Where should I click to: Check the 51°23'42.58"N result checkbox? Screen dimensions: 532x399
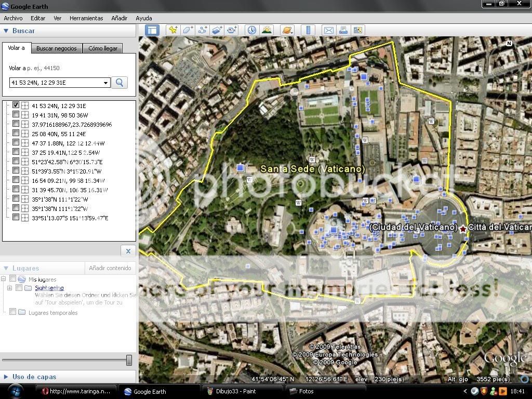[x=16, y=162]
